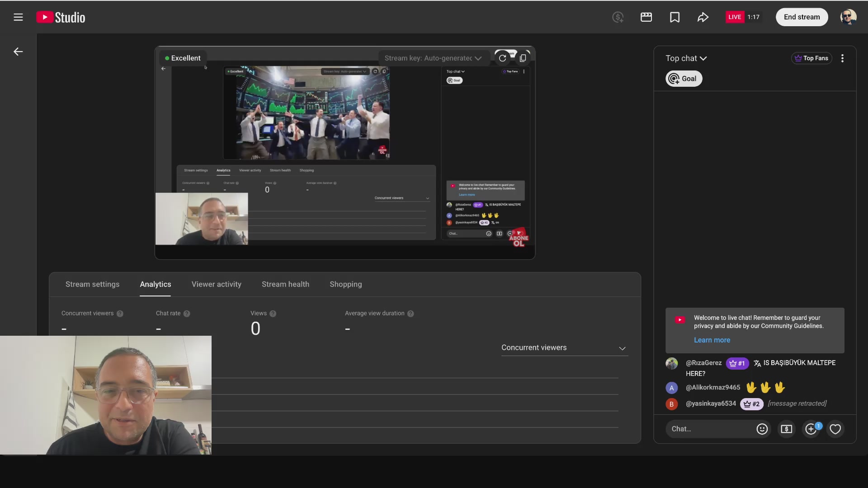Click the Super Chat dollar icon
Image resolution: width=868 pixels, height=488 pixels.
point(787,429)
